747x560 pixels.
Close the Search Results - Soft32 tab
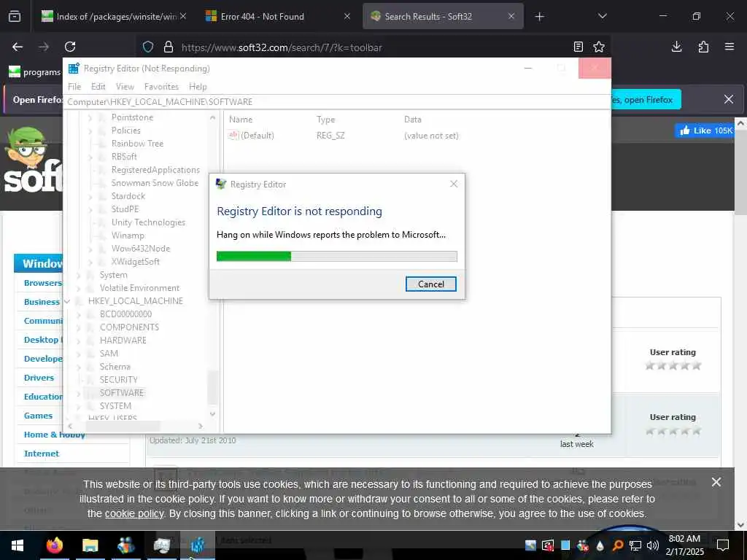(511, 16)
